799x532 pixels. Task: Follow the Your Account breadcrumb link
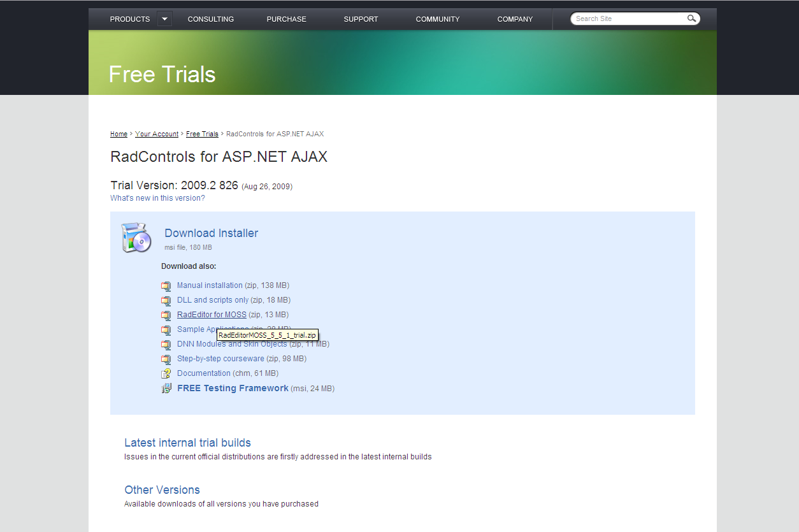(157, 134)
